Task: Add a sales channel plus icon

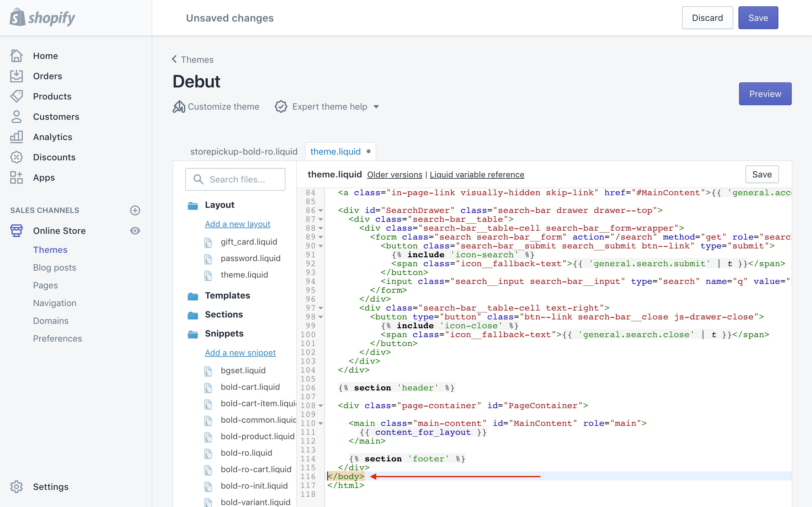Action: [135, 210]
